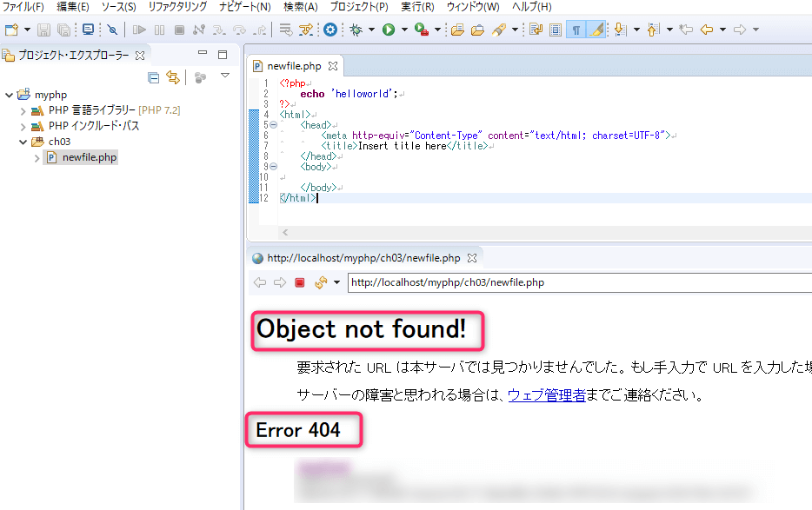The image size is (812, 510).
Task: Collapse the myphp project tree node
Action: [x=10, y=95]
